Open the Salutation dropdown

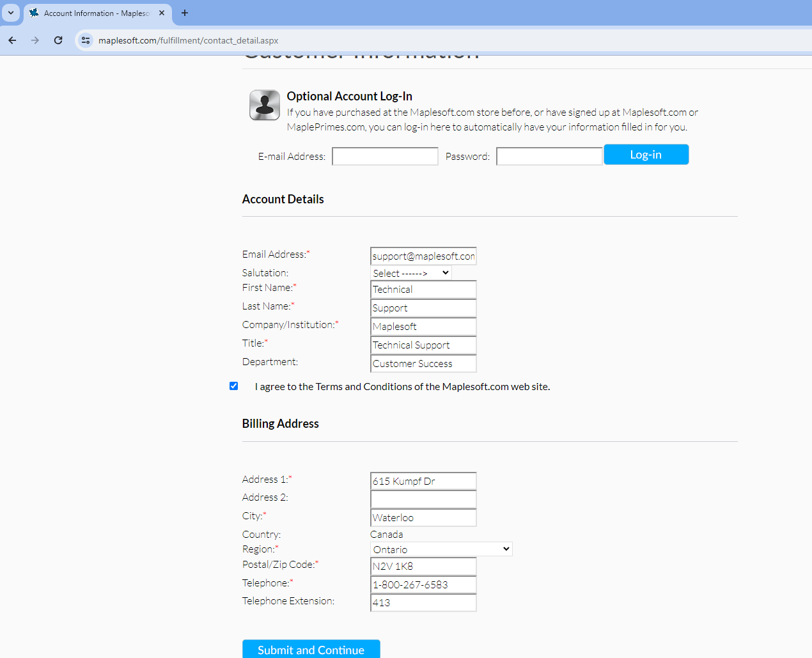click(411, 273)
